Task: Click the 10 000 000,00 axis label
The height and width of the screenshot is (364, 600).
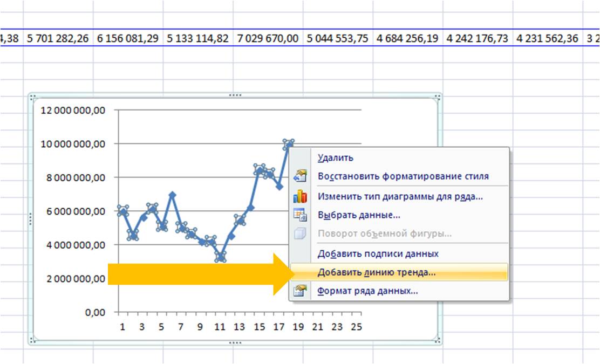Action: point(73,144)
